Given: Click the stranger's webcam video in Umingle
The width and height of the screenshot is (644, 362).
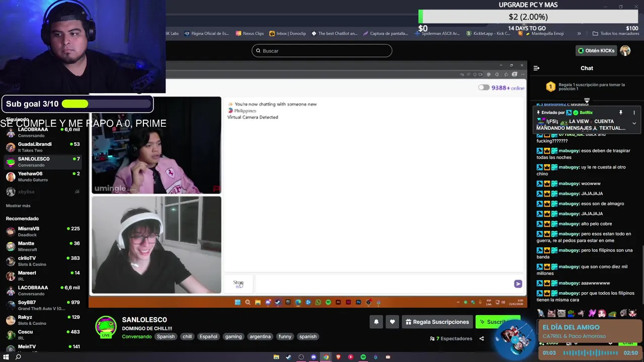Looking at the screenshot, I should coord(156,145).
